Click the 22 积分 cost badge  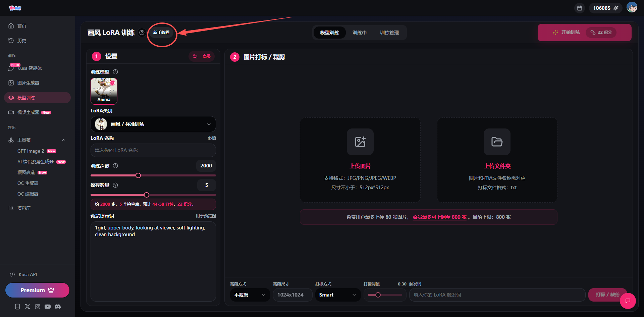coord(601,33)
